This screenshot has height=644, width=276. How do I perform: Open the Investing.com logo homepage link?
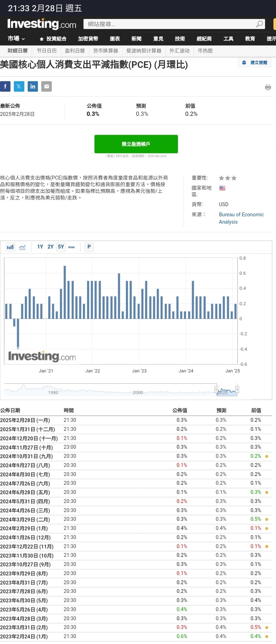tap(38, 24)
